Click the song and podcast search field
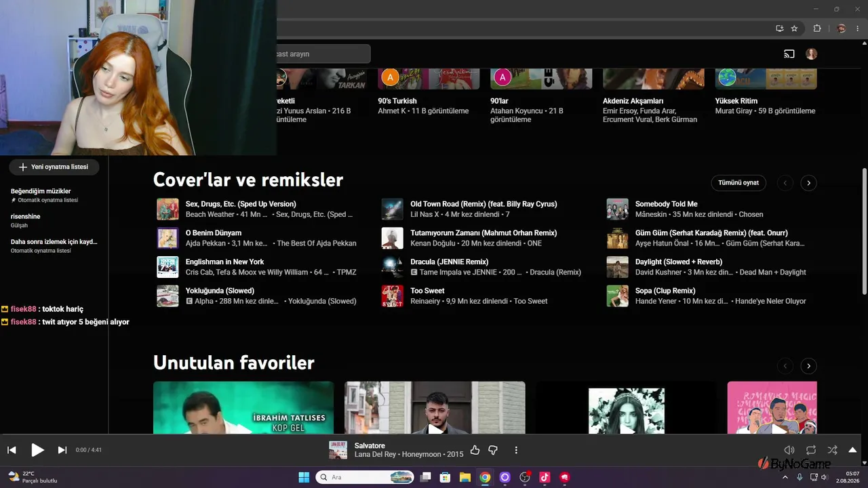This screenshot has height=488, width=868. tap(323, 54)
